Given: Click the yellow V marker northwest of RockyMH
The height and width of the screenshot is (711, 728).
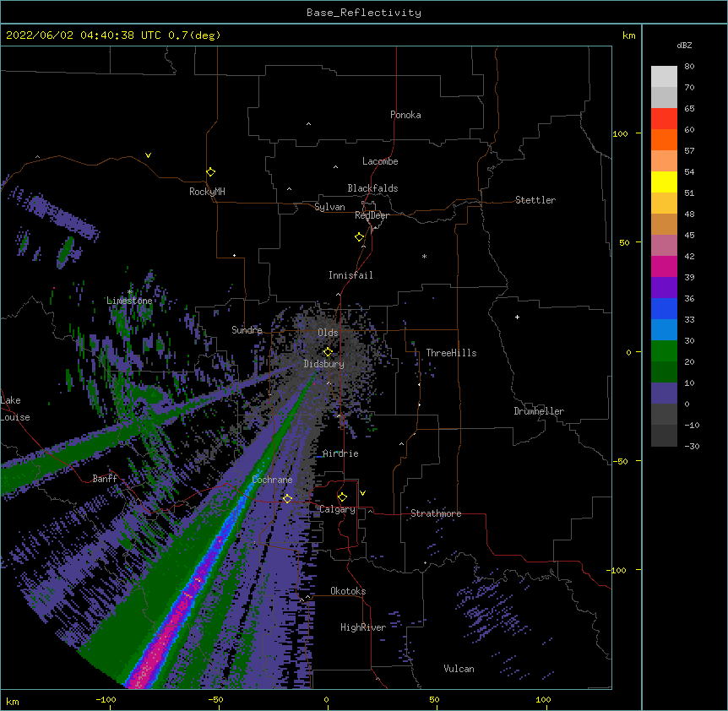Looking at the screenshot, I should (x=148, y=155).
